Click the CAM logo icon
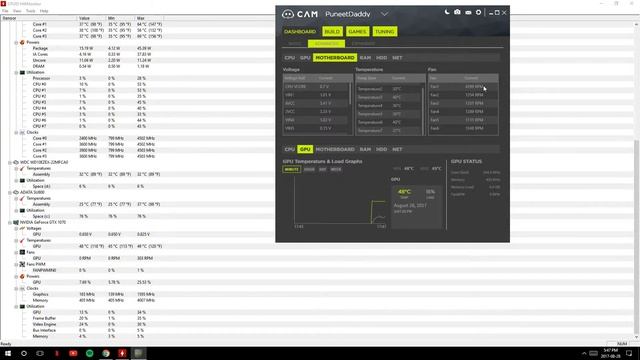The height and width of the screenshot is (360, 640). click(x=288, y=14)
